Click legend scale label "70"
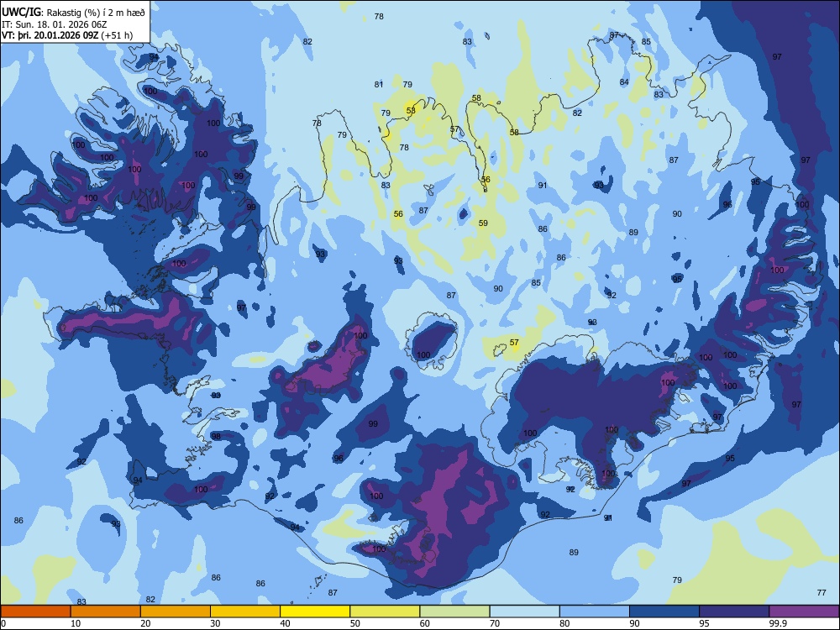The height and width of the screenshot is (630, 840). [495, 623]
